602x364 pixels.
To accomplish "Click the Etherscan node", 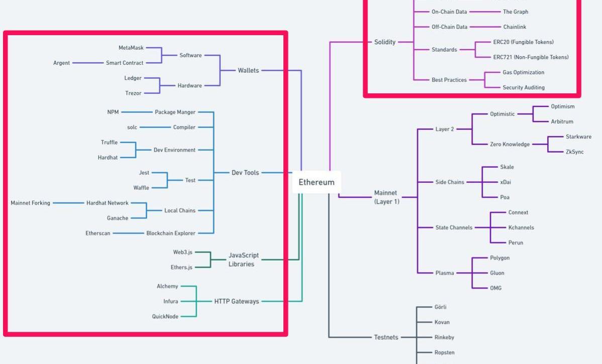I will click(x=98, y=233).
